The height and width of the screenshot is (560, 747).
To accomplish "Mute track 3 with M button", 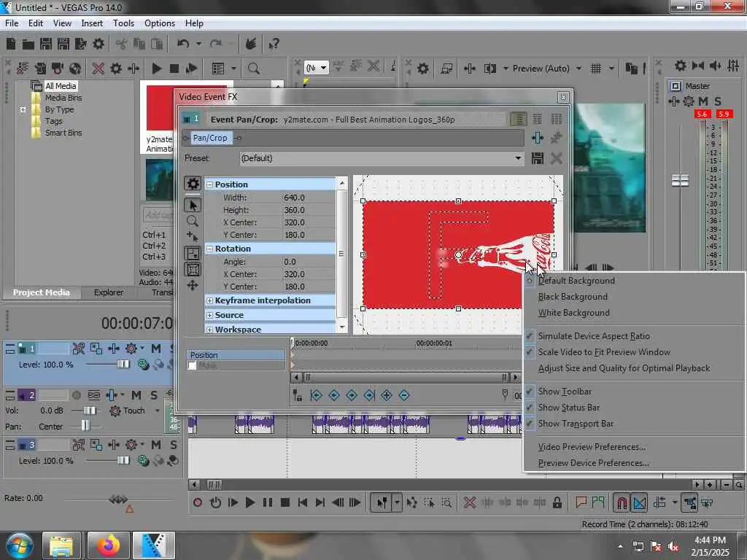I will tap(156, 445).
